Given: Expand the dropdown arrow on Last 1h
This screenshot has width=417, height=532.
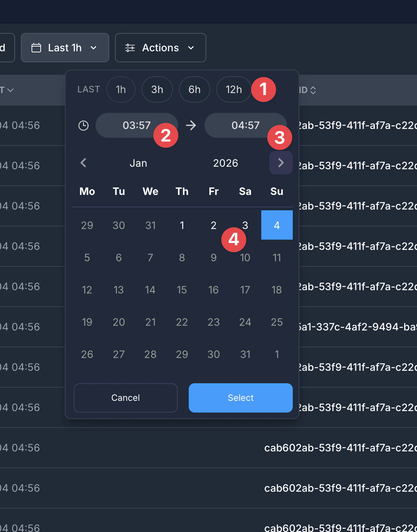Looking at the screenshot, I should (x=93, y=48).
